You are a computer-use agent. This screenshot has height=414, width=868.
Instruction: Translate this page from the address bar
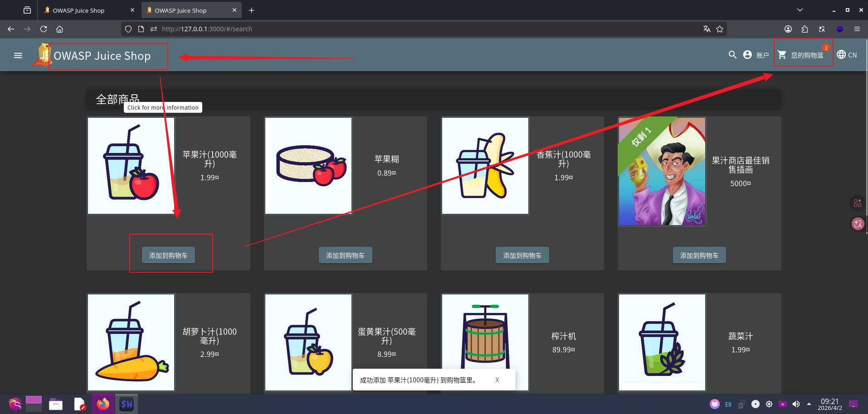click(x=707, y=29)
